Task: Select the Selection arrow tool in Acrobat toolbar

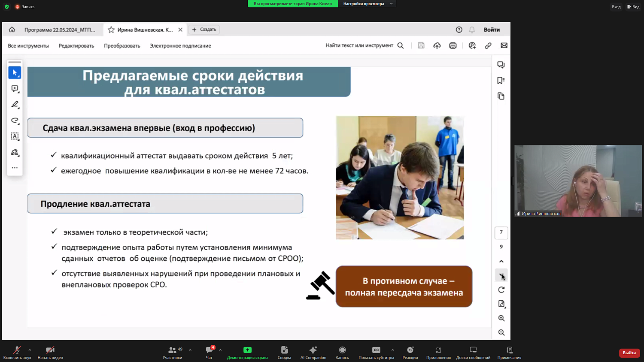Action: click(x=15, y=72)
